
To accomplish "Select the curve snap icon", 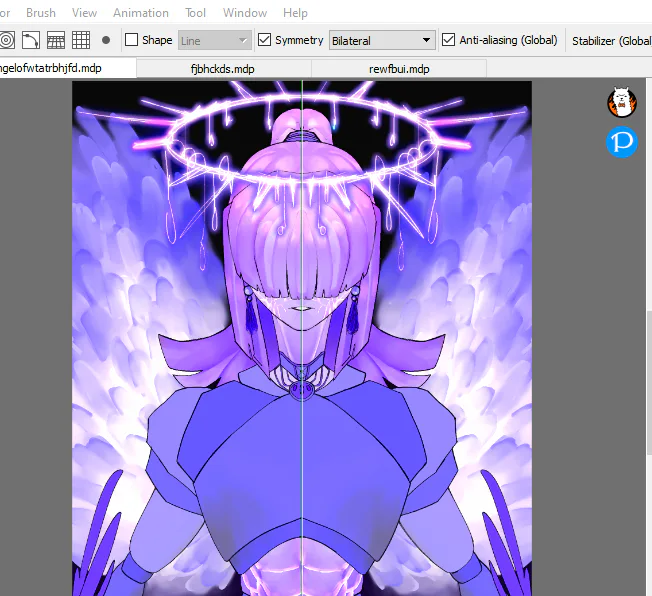I will tap(31, 40).
